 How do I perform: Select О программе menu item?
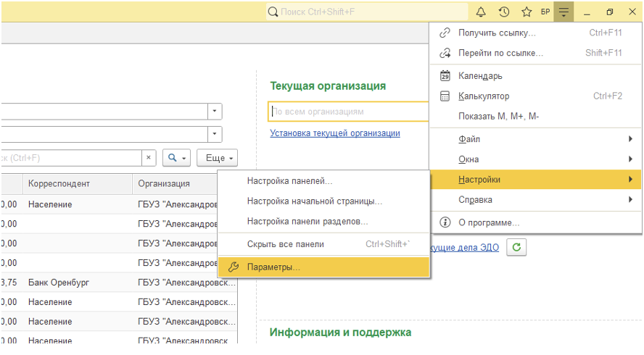pos(535,222)
